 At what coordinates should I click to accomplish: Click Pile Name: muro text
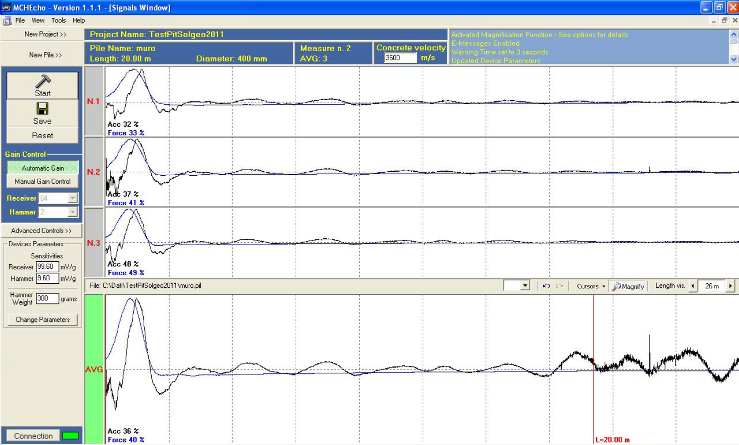tap(123, 48)
